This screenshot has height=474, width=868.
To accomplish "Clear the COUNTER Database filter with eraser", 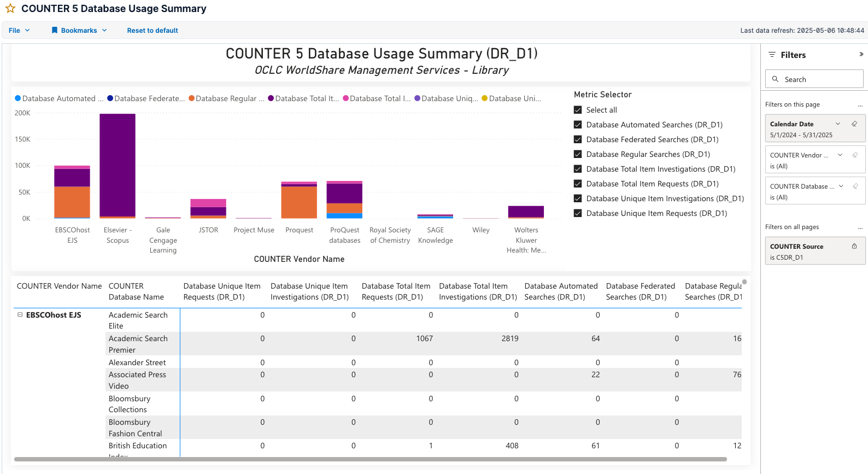I will [x=855, y=186].
